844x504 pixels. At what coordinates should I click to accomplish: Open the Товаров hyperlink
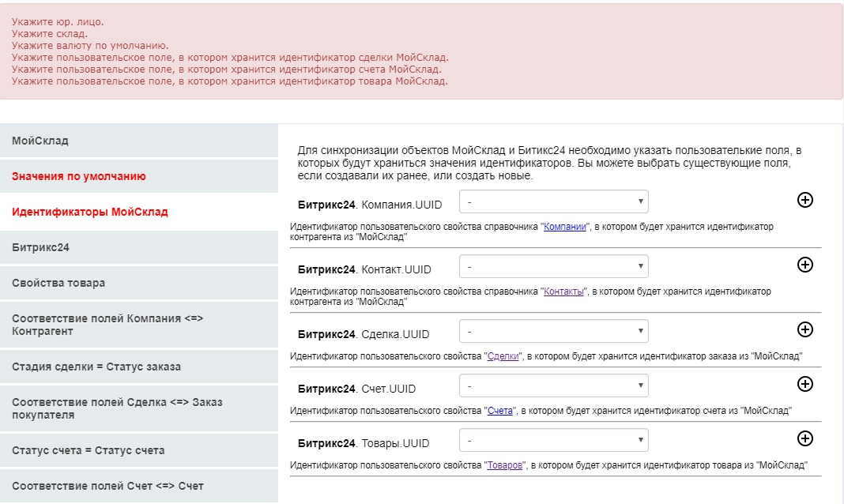(503, 465)
